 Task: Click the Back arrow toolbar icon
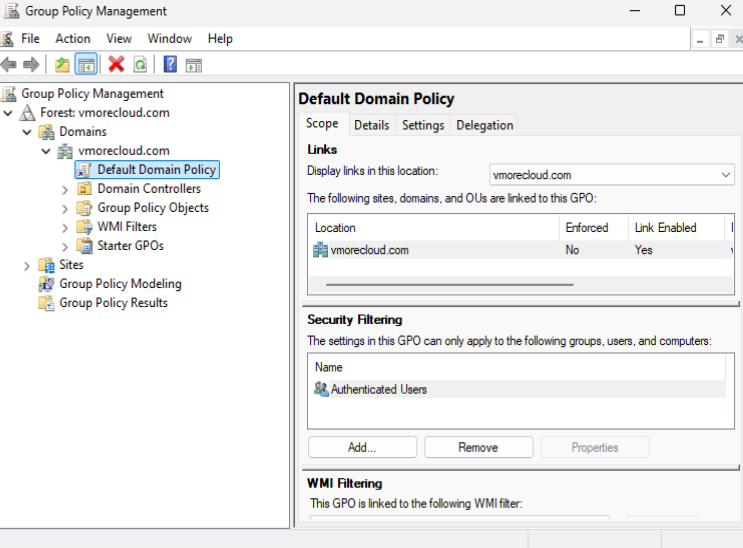tap(9, 64)
